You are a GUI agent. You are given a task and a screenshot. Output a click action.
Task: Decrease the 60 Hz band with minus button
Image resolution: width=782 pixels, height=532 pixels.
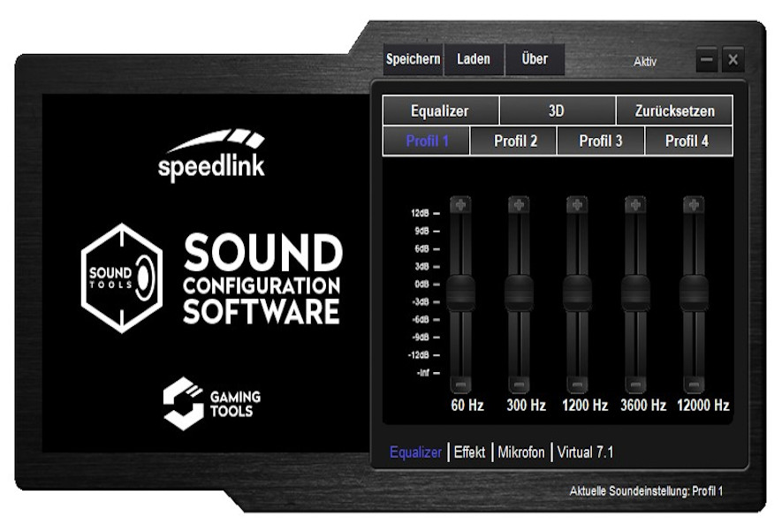(x=460, y=384)
